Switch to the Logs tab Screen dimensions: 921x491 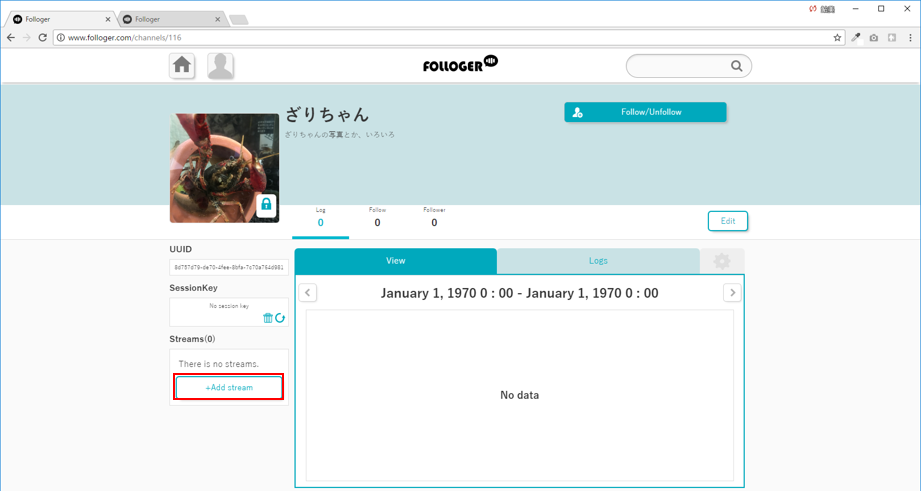598,261
